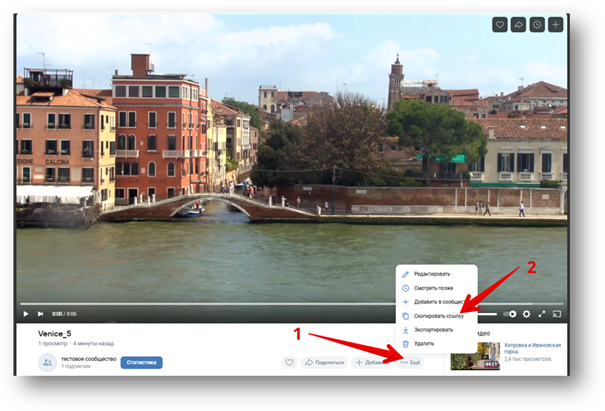Click the share arrow overlay icon atop video
This screenshot has width=605, height=411.
pyautogui.click(x=518, y=25)
